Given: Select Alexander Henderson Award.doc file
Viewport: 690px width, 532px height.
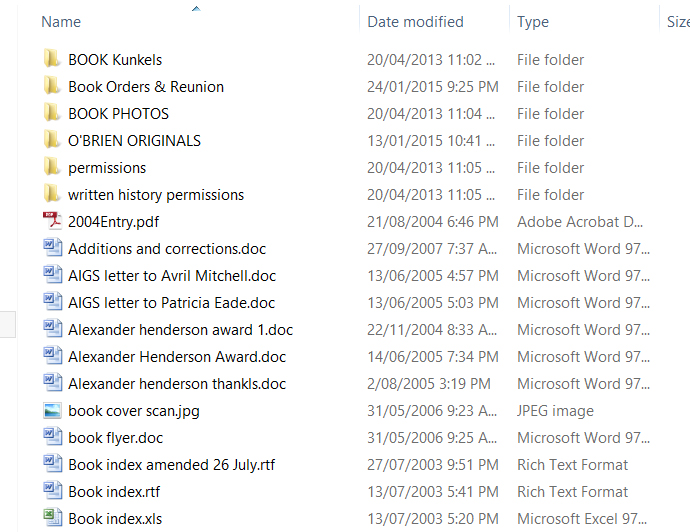Looking at the screenshot, I should coord(177,357).
